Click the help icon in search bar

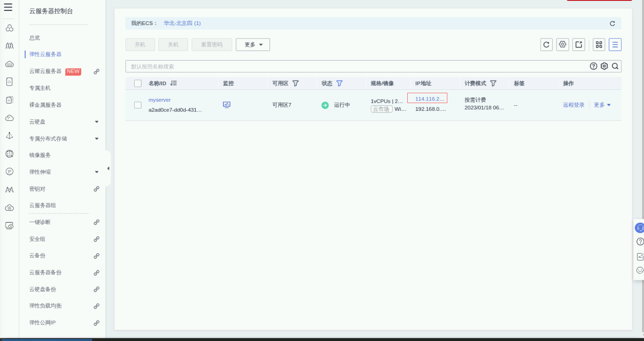(593, 66)
